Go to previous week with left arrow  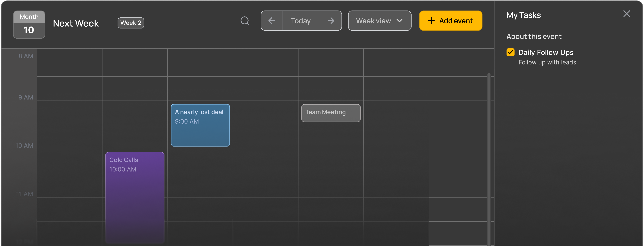pos(272,21)
